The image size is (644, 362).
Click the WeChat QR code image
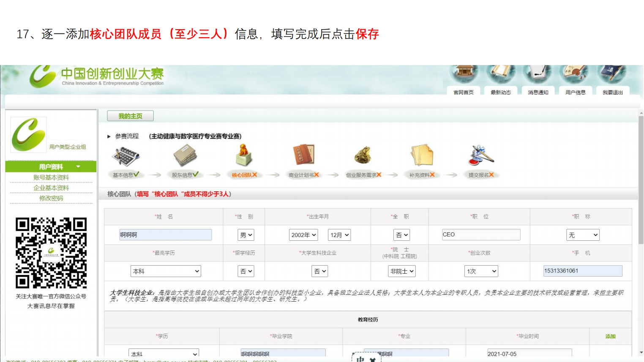pyautogui.click(x=51, y=253)
